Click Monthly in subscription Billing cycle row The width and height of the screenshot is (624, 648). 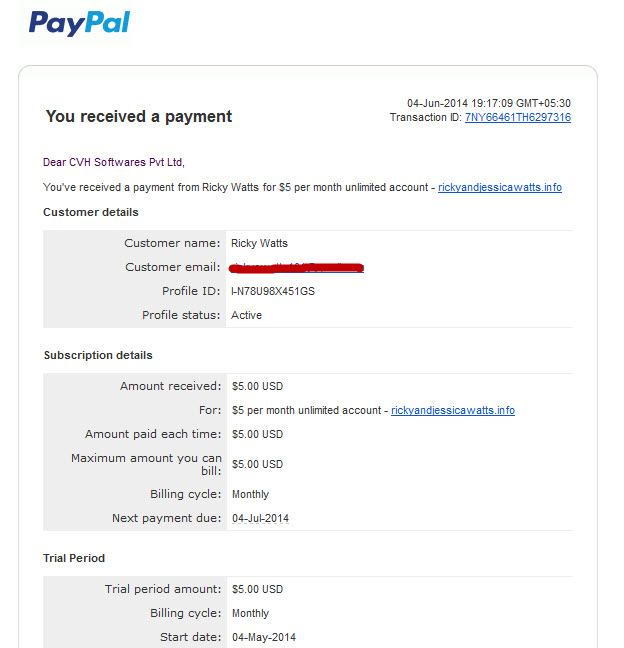pyautogui.click(x=250, y=494)
